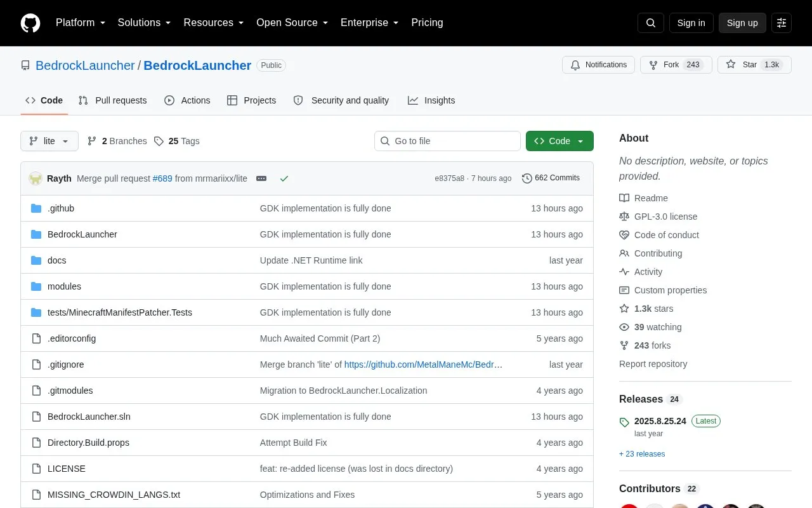Click the Sign in button

691,23
